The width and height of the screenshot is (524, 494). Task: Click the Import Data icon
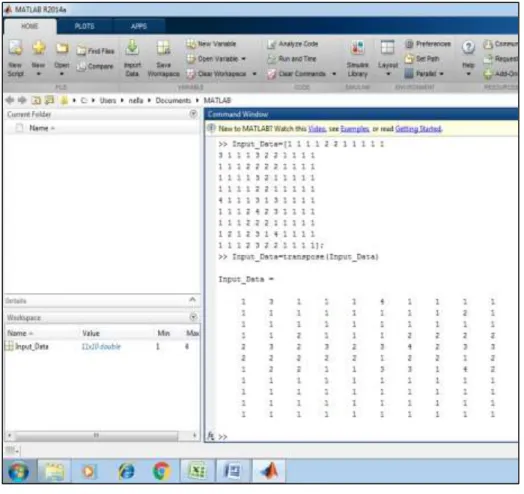(132, 47)
